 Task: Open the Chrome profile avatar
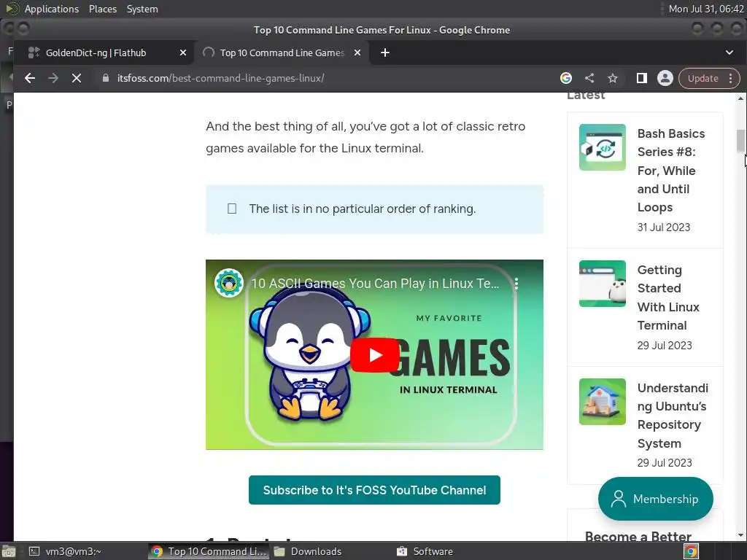point(665,78)
